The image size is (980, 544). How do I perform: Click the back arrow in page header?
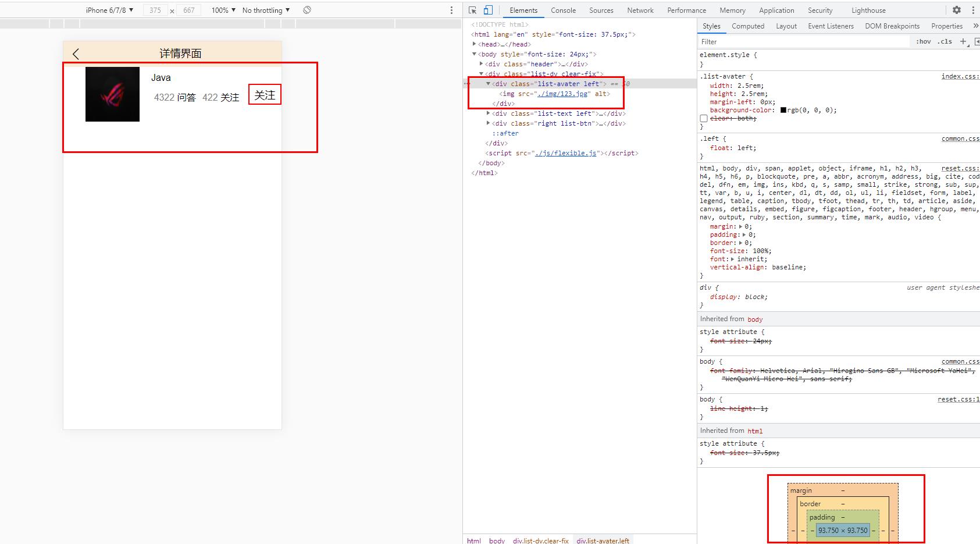point(76,54)
